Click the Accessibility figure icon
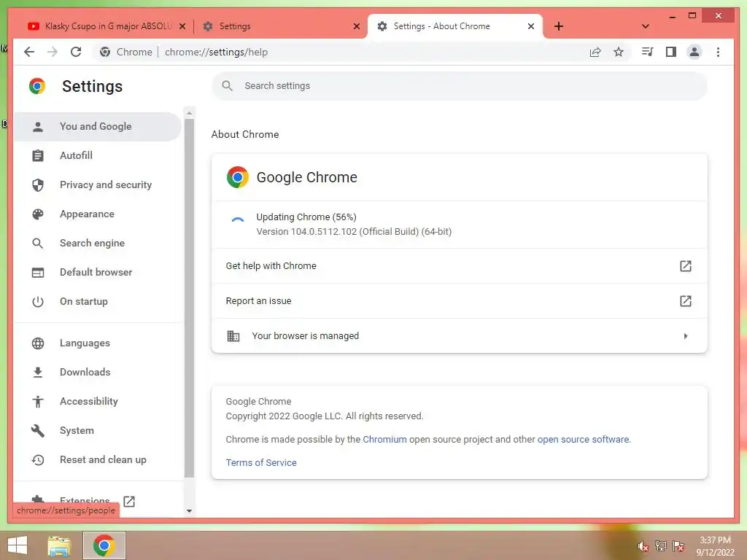Image resolution: width=747 pixels, height=560 pixels. tap(38, 402)
